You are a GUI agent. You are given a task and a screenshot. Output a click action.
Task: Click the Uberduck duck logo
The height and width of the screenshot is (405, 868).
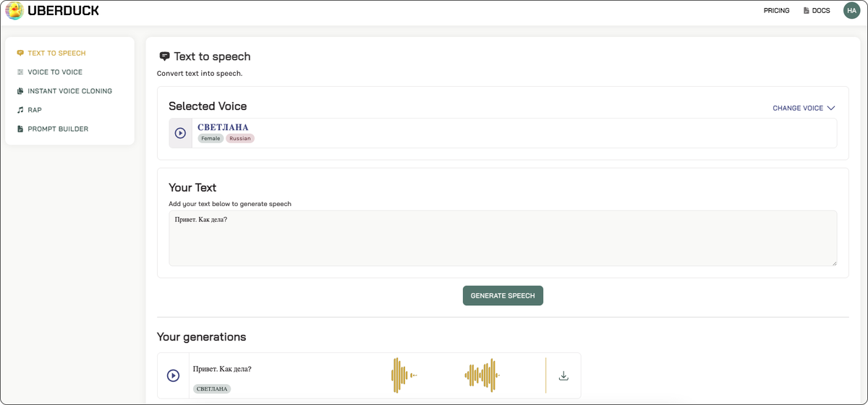click(14, 11)
